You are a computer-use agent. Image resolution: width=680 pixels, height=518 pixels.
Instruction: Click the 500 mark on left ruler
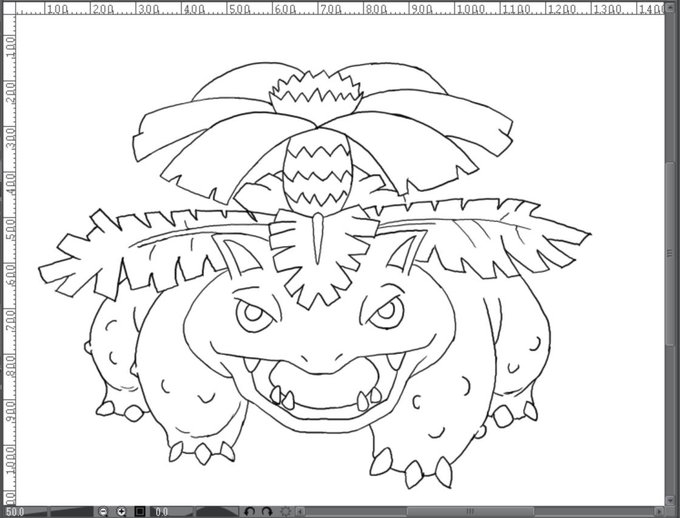(10, 230)
